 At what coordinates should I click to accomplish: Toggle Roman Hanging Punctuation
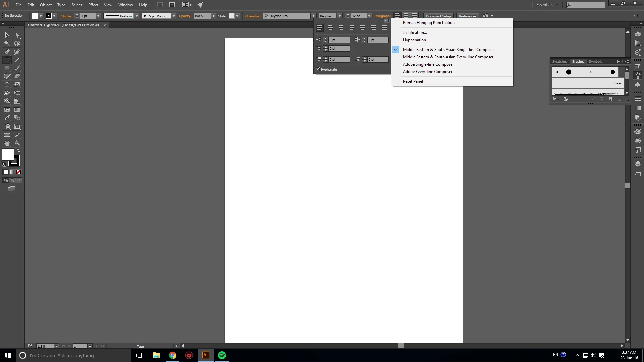tap(428, 23)
